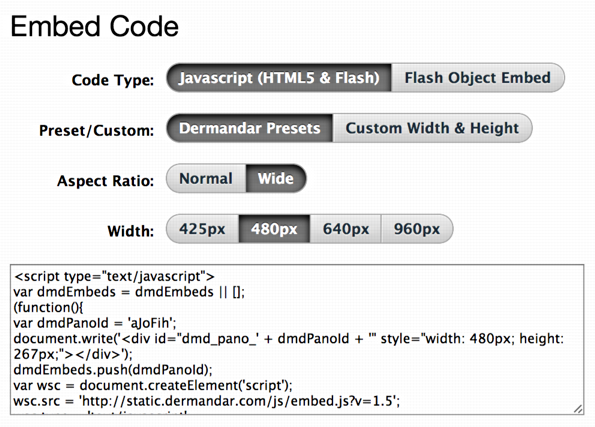Click the wsc.src embed.js URL line
Image resolution: width=595 pixels, height=427 pixels.
pyautogui.click(x=207, y=401)
